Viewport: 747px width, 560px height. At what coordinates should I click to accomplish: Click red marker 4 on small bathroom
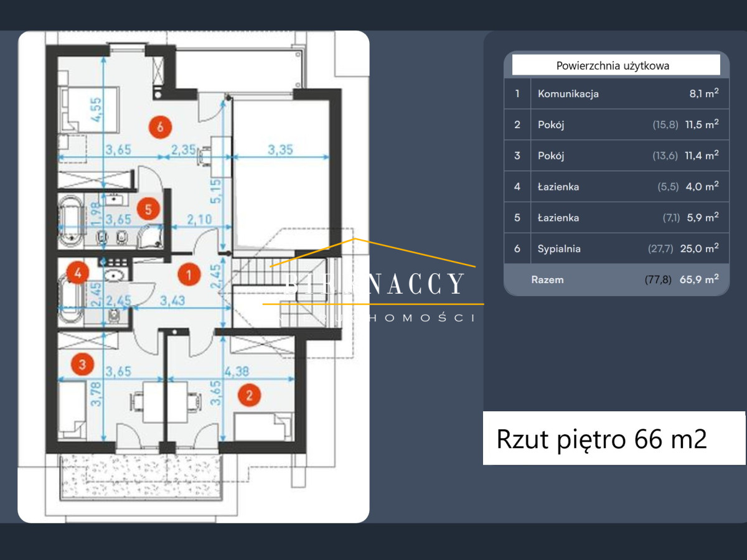[77, 272]
